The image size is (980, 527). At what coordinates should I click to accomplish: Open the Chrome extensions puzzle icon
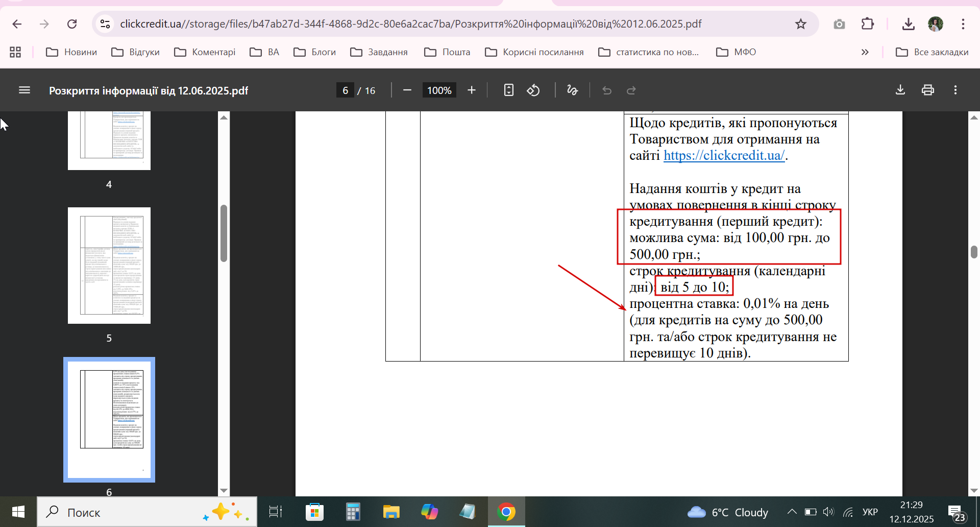click(x=867, y=24)
